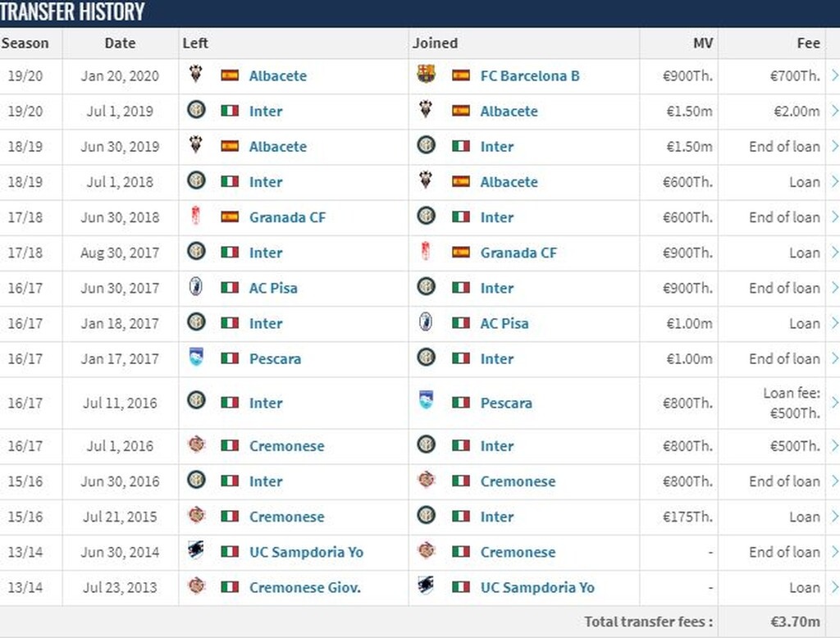Click the Albacete crest in the Jan 20, 2020 row

click(195, 74)
